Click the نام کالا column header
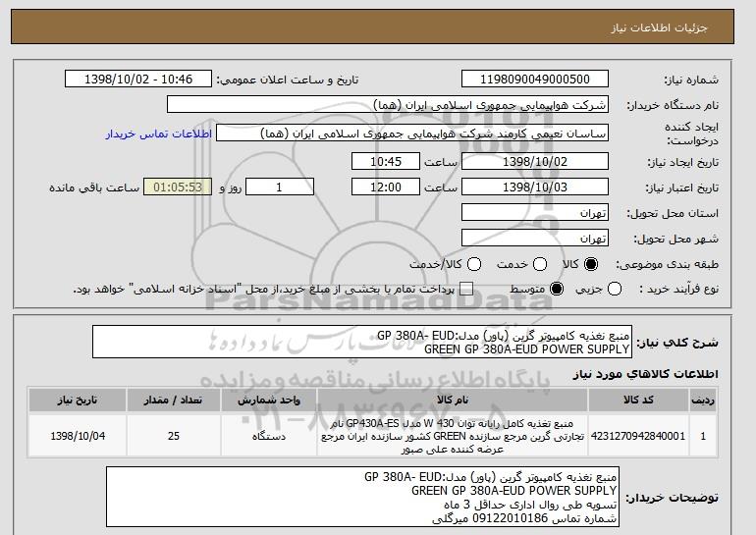The image size is (756, 535). pyautogui.click(x=453, y=401)
